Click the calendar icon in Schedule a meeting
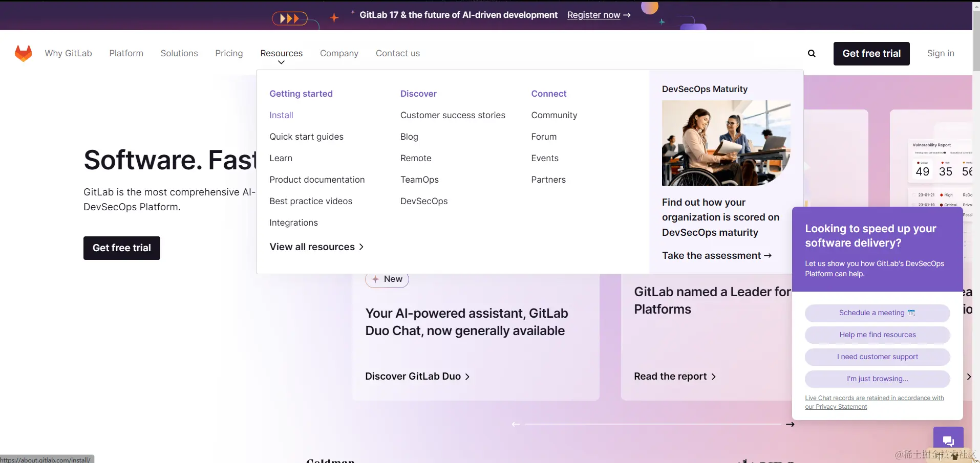Image resolution: width=980 pixels, height=463 pixels. 911,313
